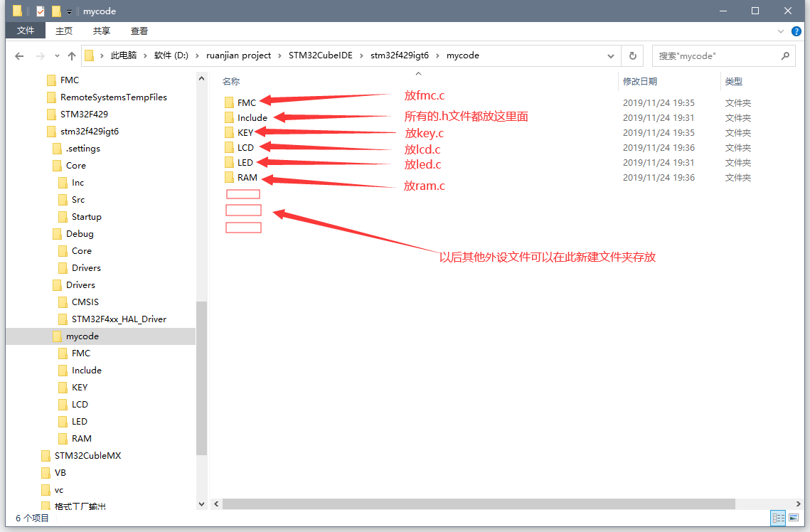The height and width of the screenshot is (532, 810).
Task: Open the quick access toolbar customize dropdown
Action: pos(69,11)
